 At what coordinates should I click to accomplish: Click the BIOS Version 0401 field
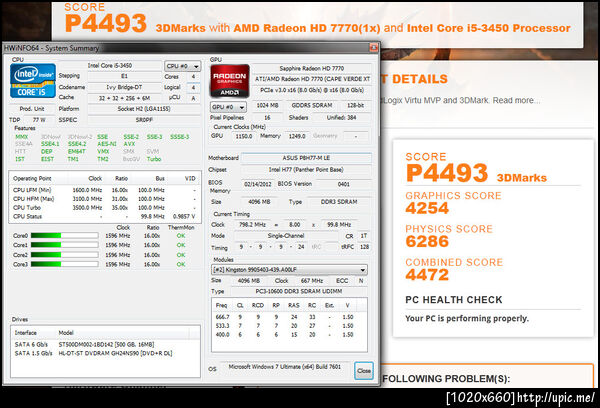343,184
